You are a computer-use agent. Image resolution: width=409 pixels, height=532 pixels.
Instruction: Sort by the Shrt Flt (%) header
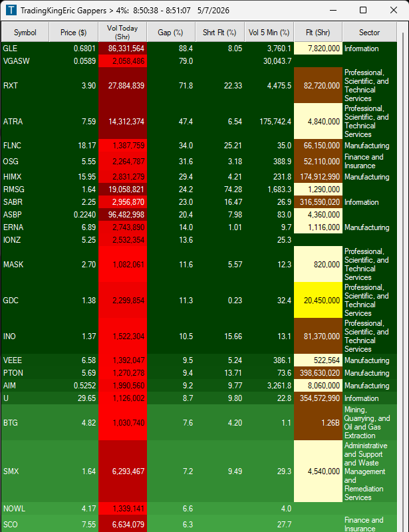click(219, 32)
